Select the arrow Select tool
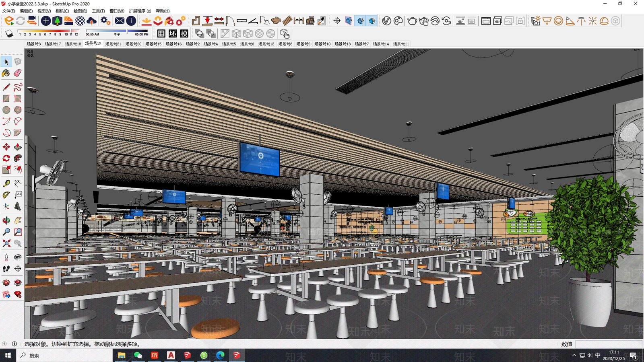 pyautogui.click(x=6, y=62)
